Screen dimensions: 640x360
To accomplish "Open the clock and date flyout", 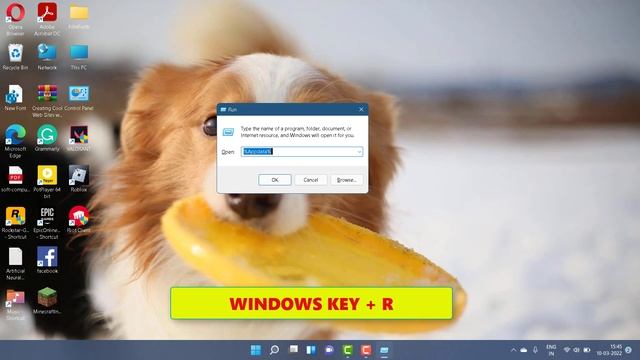I will [x=609, y=350].
